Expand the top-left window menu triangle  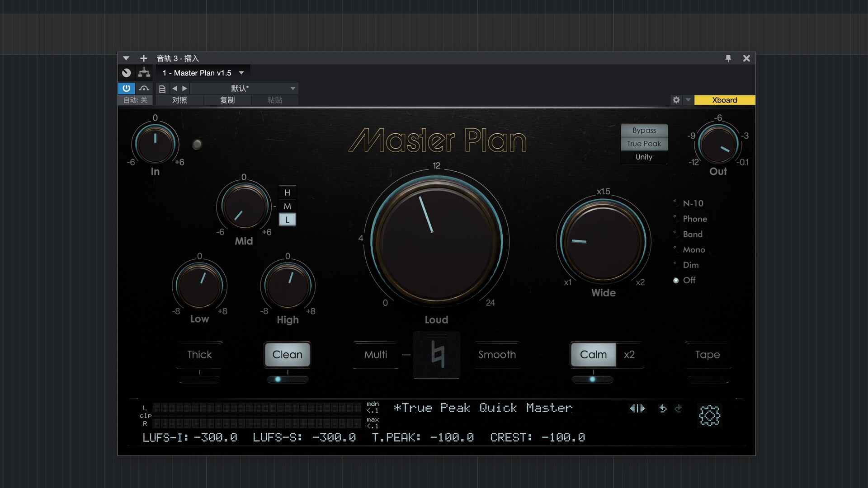point(126,58)
